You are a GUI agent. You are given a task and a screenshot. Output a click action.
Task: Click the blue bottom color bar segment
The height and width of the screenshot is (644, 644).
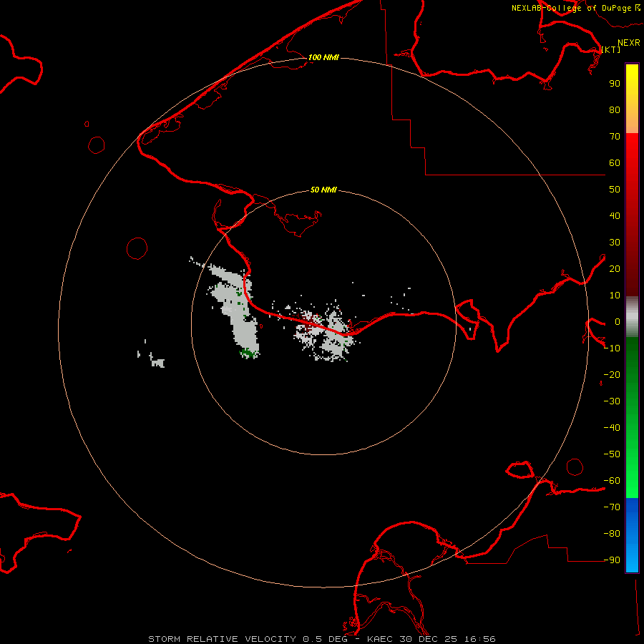coord(632,535)
